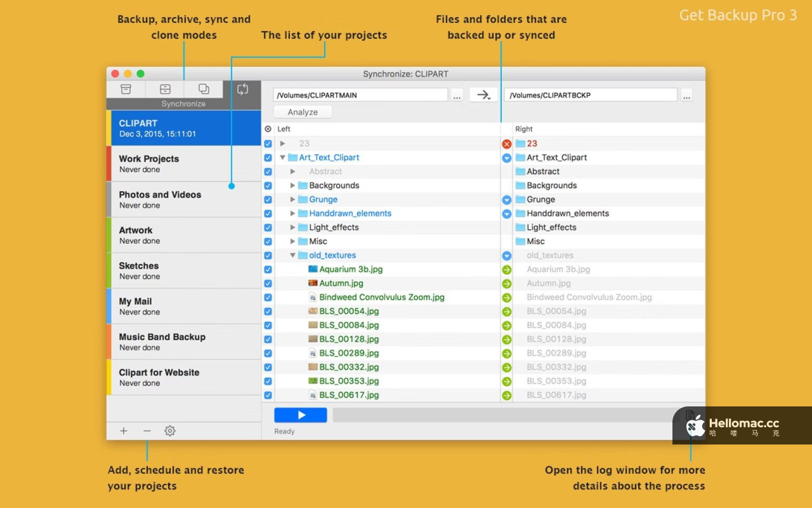
Task: Edit the /Volumes/CLIPARTBCKP path field
Action: tap(591, 95)
